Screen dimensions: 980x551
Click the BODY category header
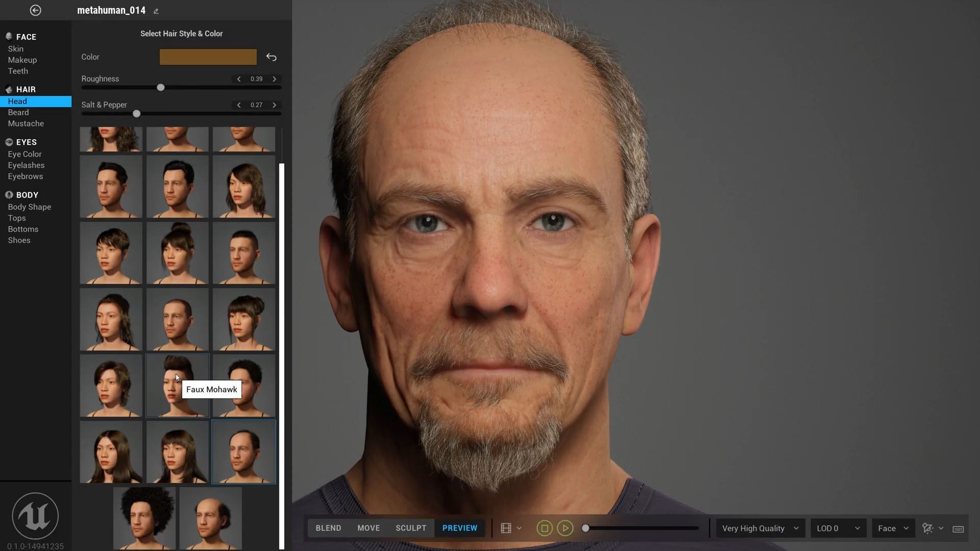coord(27,195)
